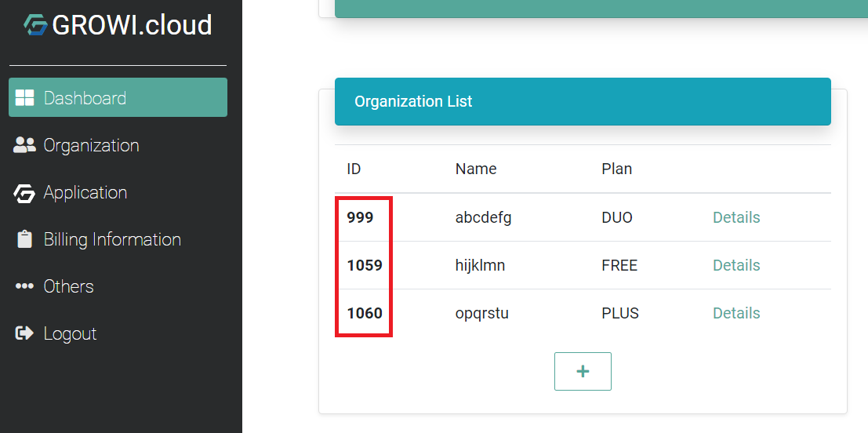868x433 pixels.
Task: Click the organization name hijklmn
Action: click(480, 265)
